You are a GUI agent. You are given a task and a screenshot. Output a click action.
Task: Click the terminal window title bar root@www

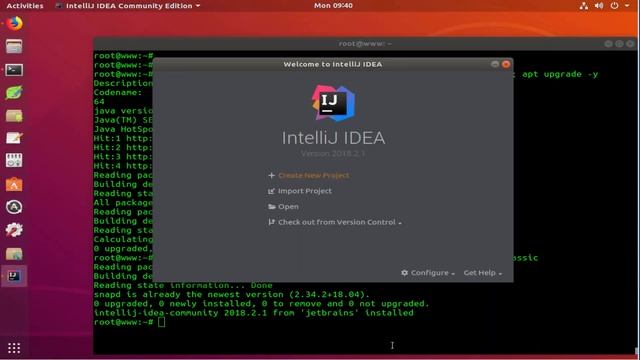[x=365, y=44]
